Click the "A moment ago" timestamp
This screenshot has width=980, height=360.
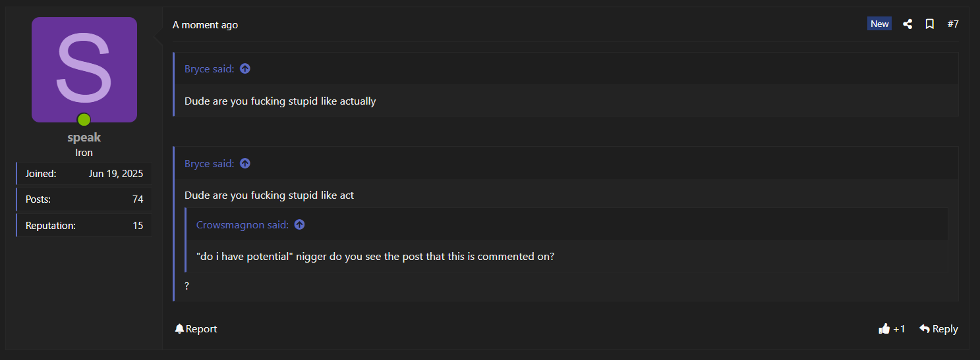(x=205, y=24)
